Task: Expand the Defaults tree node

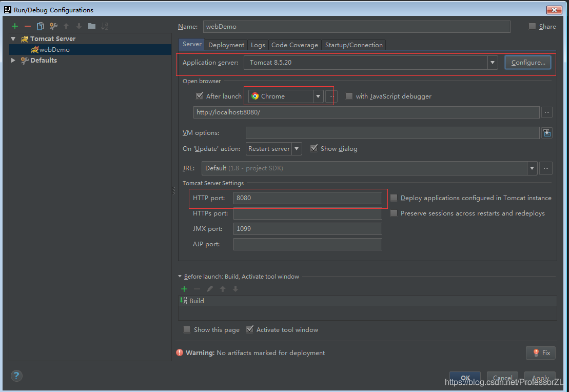Action: pyautogui.click(x=13, y=60)
